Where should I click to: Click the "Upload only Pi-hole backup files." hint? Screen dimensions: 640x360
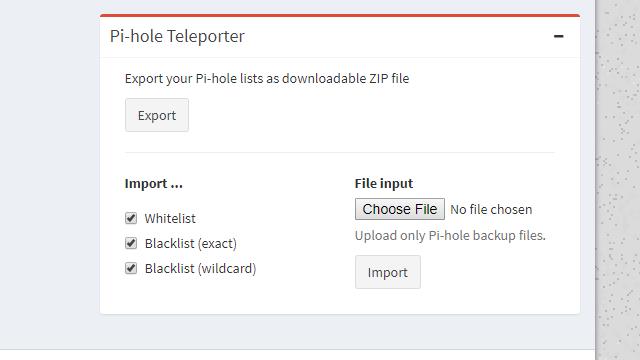tap(450, 236)
